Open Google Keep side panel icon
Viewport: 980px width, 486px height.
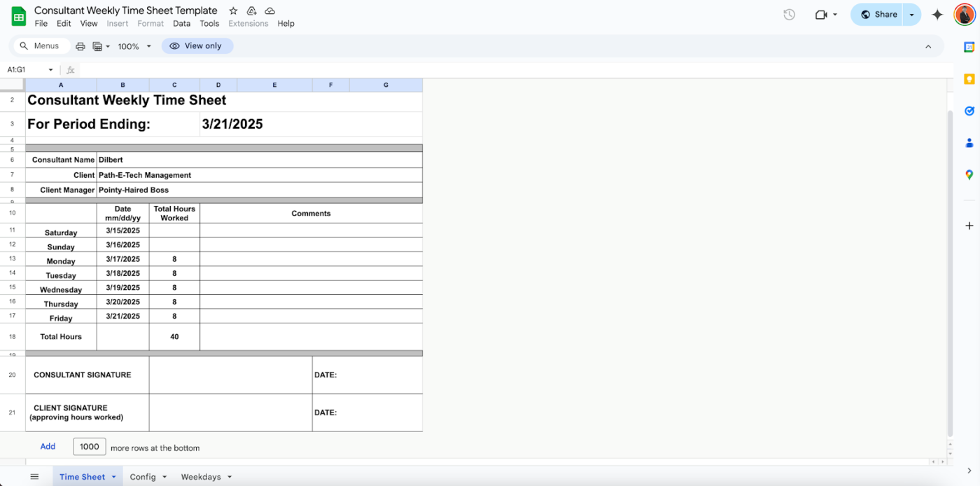point(969,79)
